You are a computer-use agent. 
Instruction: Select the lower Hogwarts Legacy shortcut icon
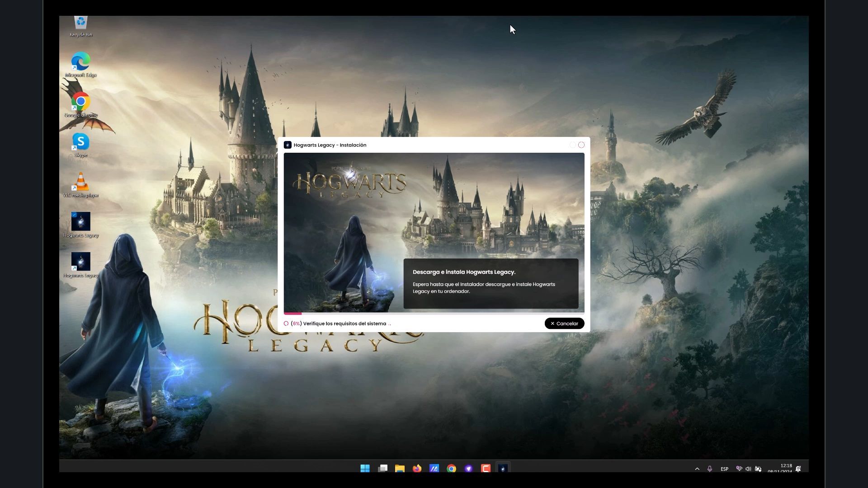tap(81, 265)
